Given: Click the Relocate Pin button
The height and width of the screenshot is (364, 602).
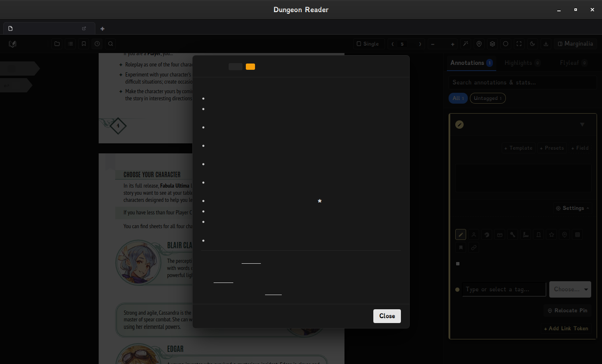Looking at the screenshot, I should pos(567,311).
